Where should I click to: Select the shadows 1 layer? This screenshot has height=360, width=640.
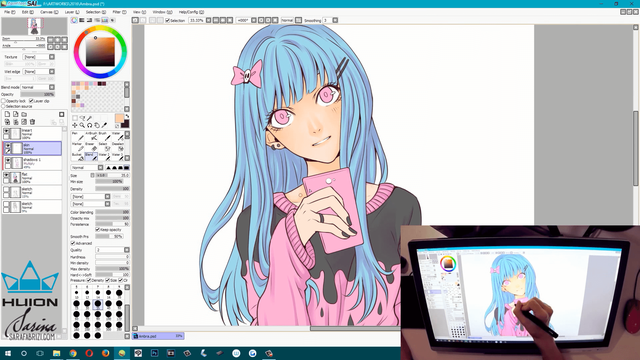pos(33,163)
